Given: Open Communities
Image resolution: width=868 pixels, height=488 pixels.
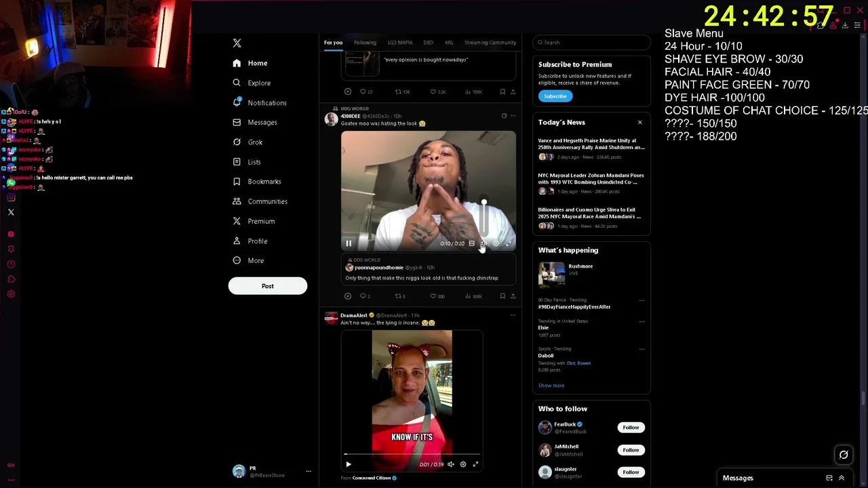Looking at the screenshot, I should pos(260,201).
